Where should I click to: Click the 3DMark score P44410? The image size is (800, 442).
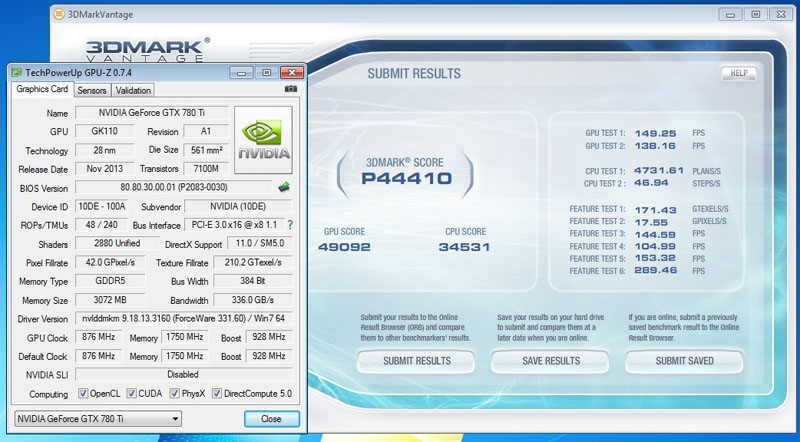pos(406,178)
